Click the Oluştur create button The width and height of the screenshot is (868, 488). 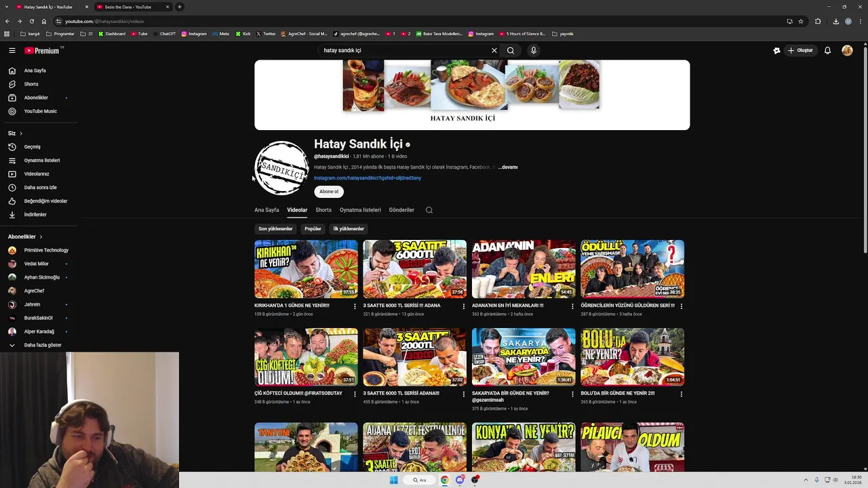800,50
